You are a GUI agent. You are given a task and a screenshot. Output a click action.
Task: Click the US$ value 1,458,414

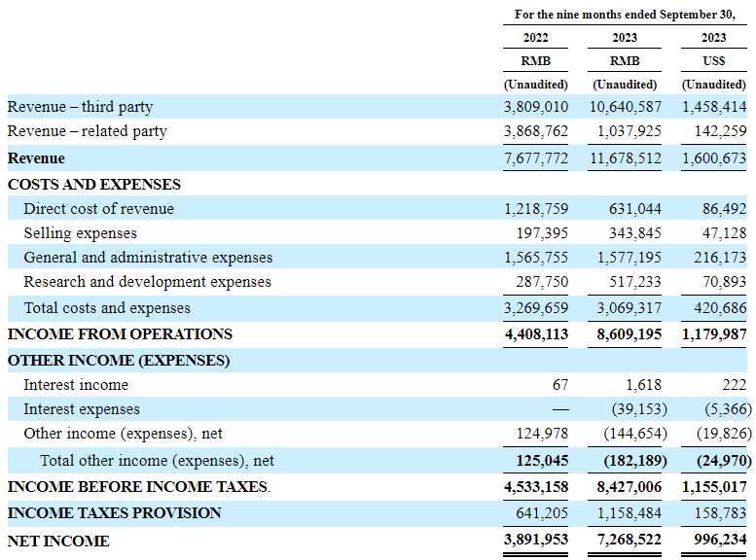coord(714,107)
